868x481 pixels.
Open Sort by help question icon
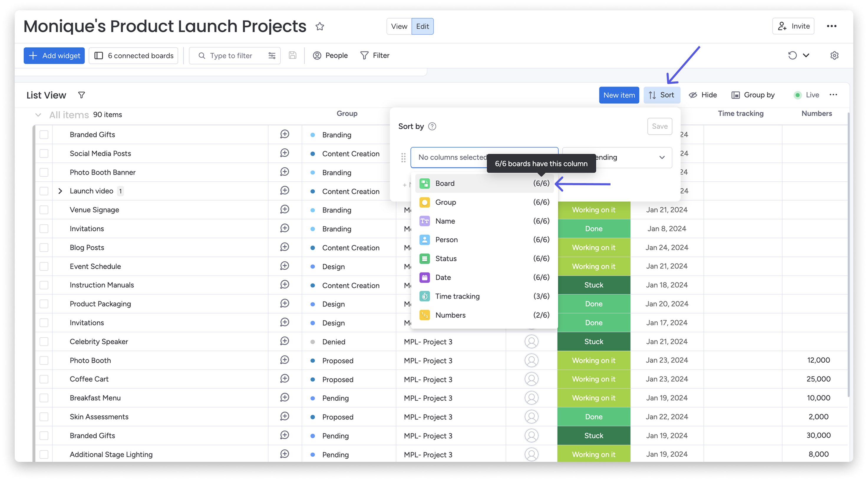(x=432, y=127)
